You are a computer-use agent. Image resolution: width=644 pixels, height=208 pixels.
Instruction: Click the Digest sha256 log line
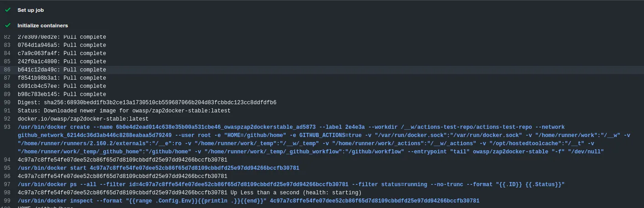click(x=147, y=102)
